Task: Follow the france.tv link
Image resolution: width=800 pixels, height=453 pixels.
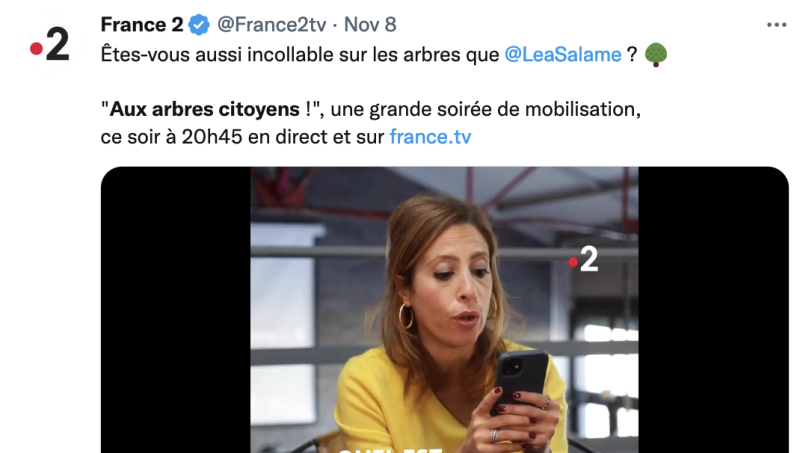Action: point(430,137)
